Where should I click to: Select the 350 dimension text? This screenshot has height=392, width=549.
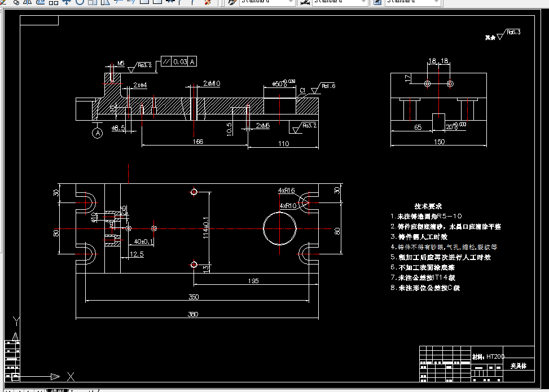(194, 297)
